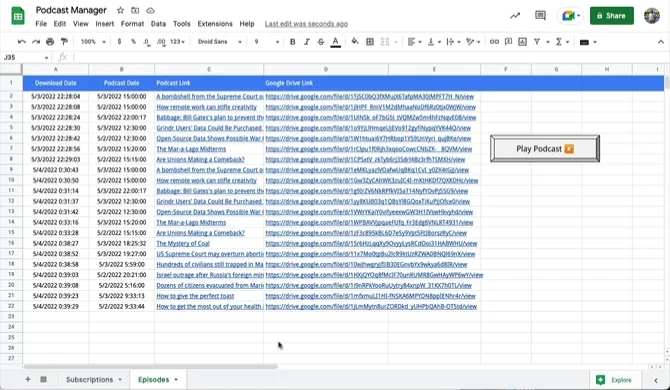Click the Play Podcast button
This screenshot has height=390, width=670.
[545, 149]
